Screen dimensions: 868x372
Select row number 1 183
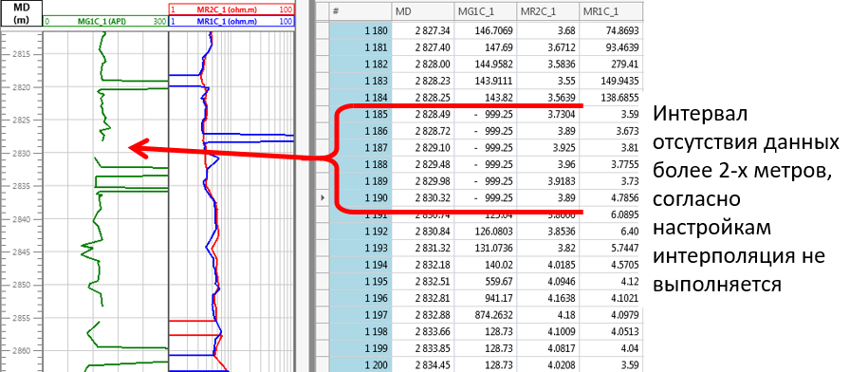pyautogui.click(x=360, y=81)
